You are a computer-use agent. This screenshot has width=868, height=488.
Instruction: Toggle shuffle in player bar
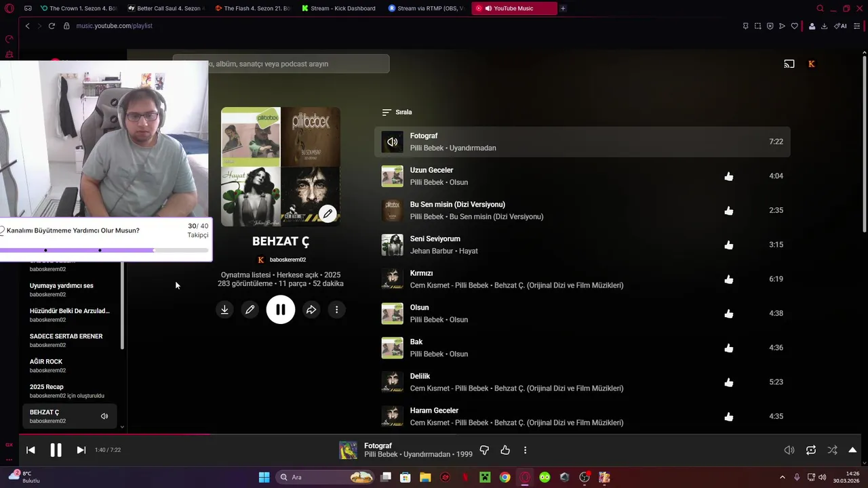click(x=832, y=450)
